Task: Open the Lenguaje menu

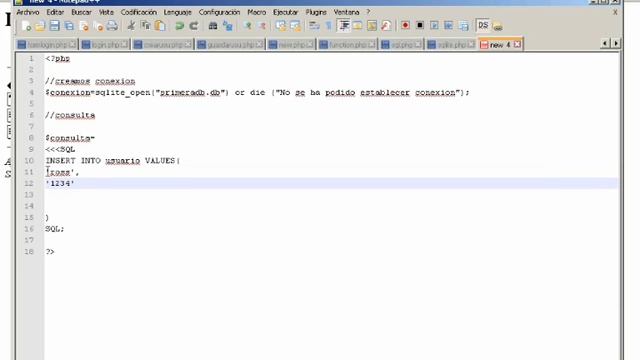Action: 178,12
